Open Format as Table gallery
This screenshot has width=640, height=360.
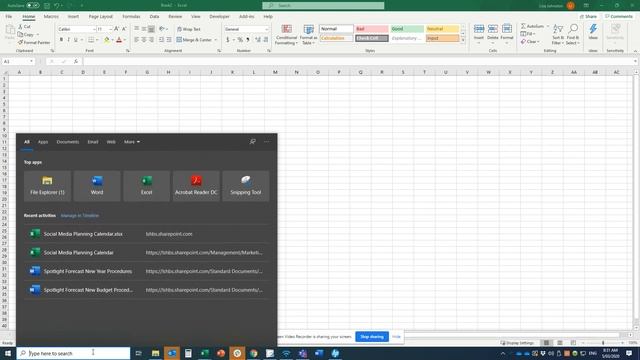[309, 35]
